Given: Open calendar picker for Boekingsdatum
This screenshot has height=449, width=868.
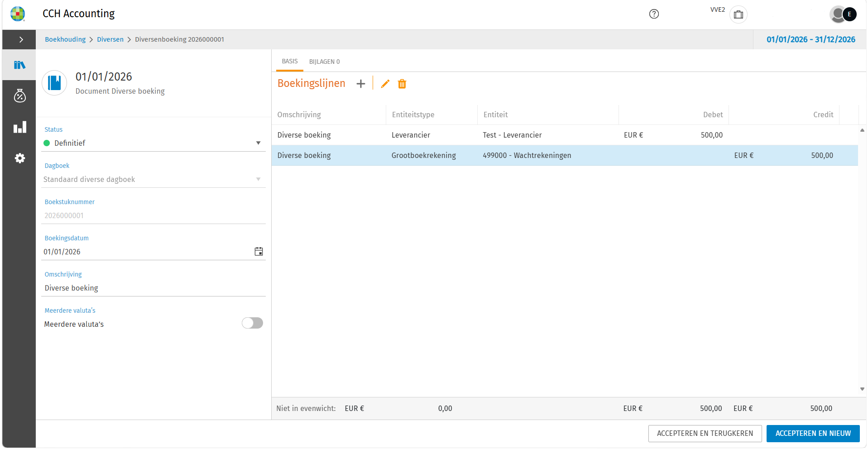Looking at the screenshot, I should click(x=259, y=252).
